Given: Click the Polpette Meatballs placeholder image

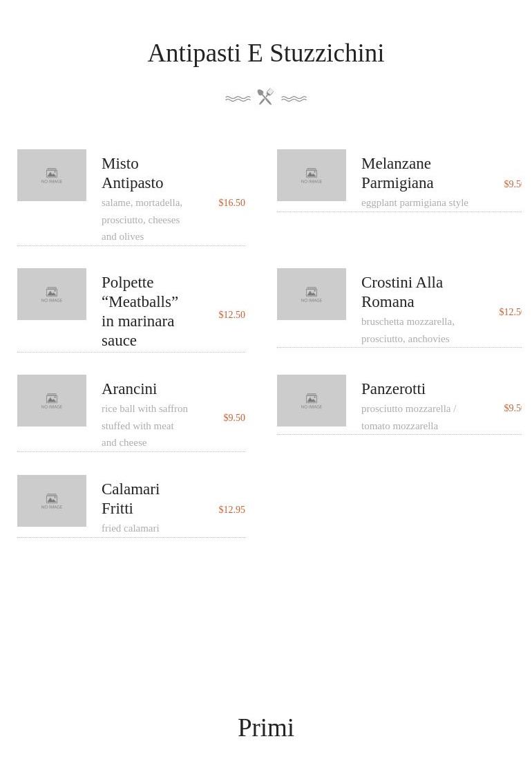Looking at the screenshot, I should 52,294.
